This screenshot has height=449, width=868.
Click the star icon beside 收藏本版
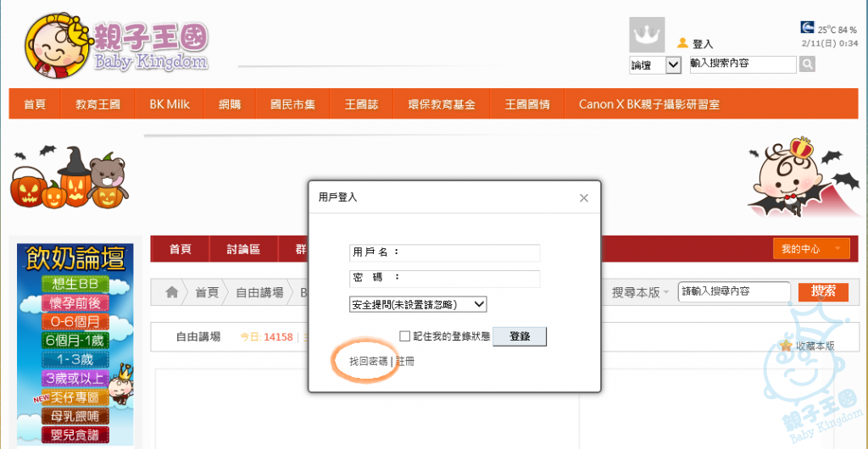(787, 346)
